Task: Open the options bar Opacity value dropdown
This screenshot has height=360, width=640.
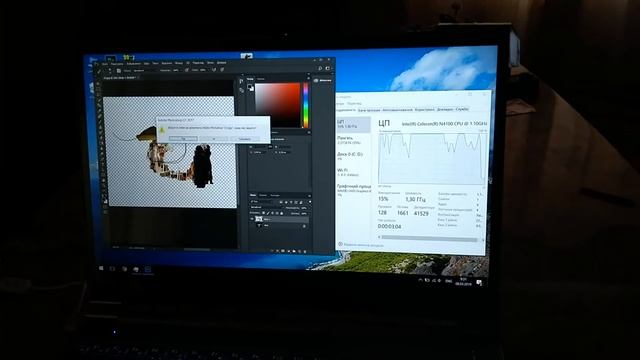Action: pyautogui.click(x=176, y=70)
